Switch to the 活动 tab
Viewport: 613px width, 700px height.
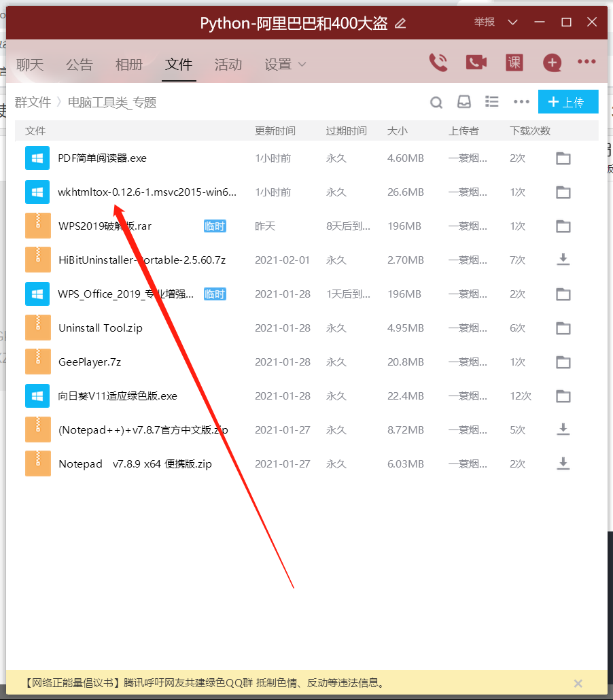click(x=228, y=64)
